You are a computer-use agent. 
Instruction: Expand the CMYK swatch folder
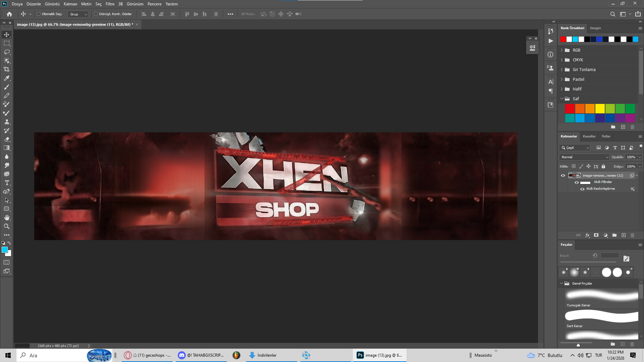click(x=562, y=60)
